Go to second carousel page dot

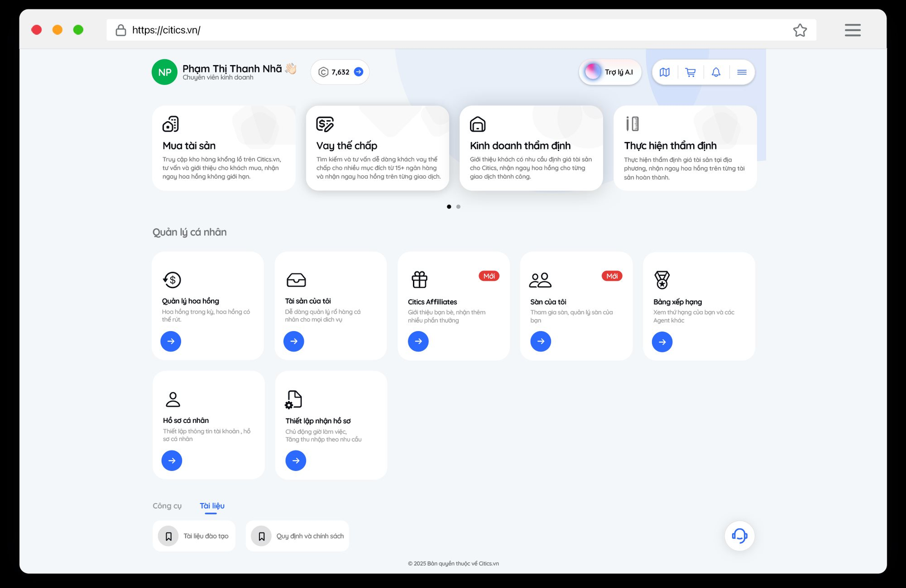tap(458, 207)
